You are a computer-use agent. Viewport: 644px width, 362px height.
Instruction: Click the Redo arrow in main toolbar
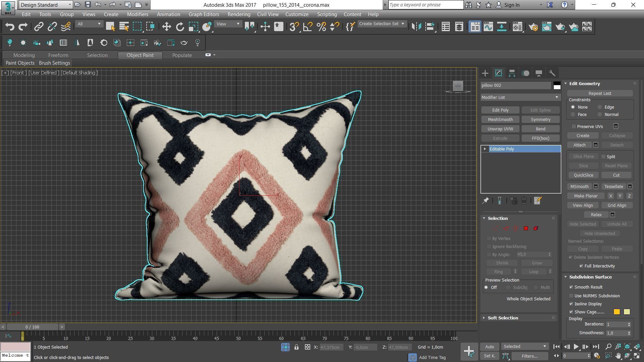coord(23,27)
